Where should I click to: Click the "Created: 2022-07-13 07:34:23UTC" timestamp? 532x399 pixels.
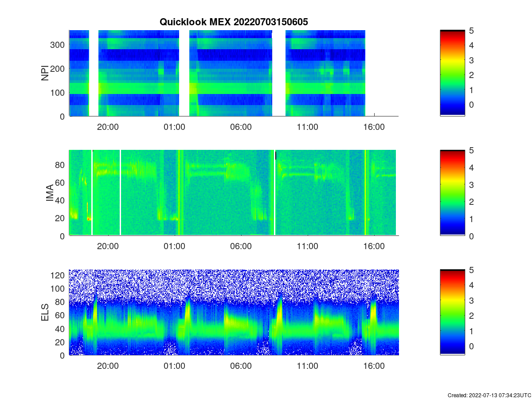coord(489,395)
